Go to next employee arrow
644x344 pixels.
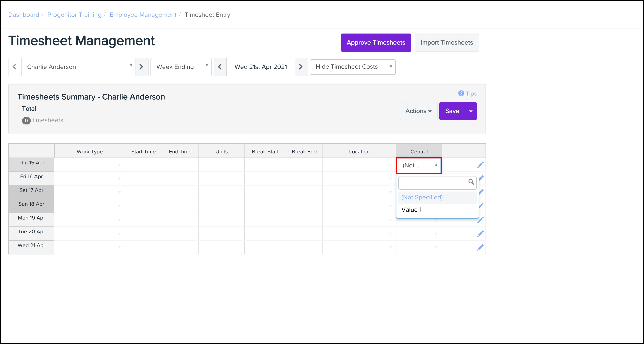141,67
